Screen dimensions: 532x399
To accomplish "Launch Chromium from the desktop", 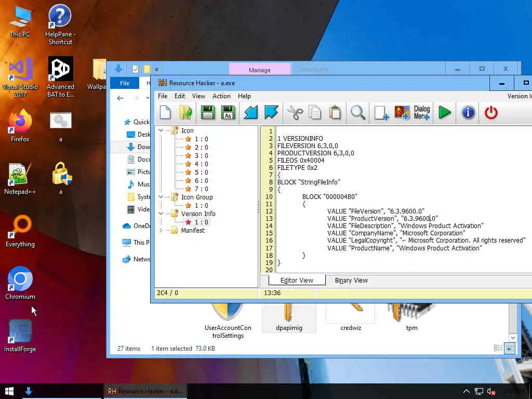I will pos(20,283).
